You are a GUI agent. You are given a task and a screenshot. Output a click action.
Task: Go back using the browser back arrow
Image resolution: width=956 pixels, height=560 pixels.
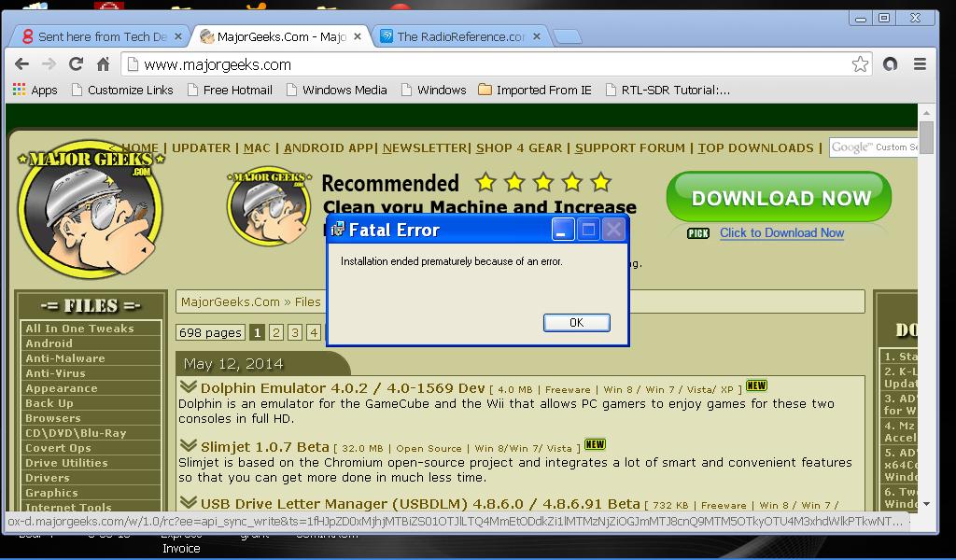(x=22, y=64)
